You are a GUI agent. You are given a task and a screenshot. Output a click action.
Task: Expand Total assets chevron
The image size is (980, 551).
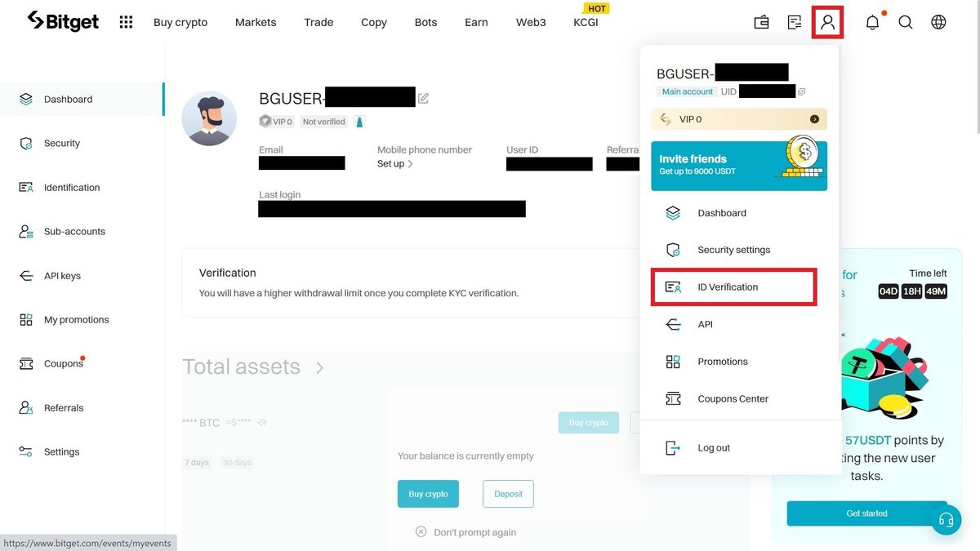319,367
